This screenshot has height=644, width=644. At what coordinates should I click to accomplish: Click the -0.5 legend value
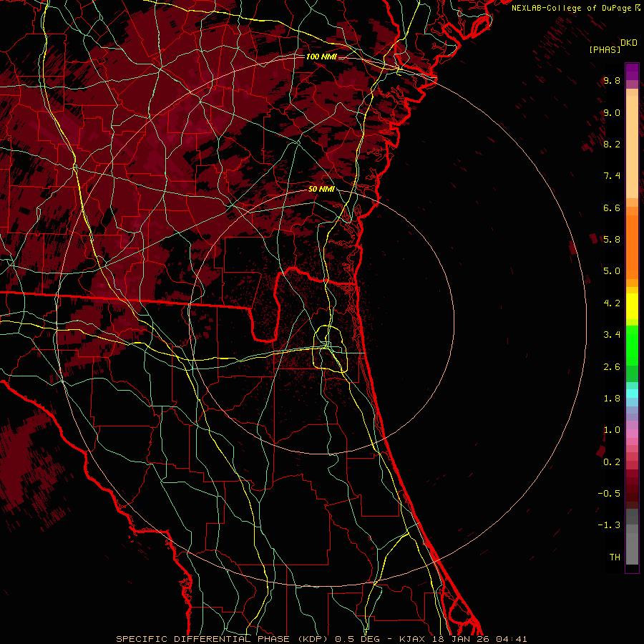coord(609,494)
